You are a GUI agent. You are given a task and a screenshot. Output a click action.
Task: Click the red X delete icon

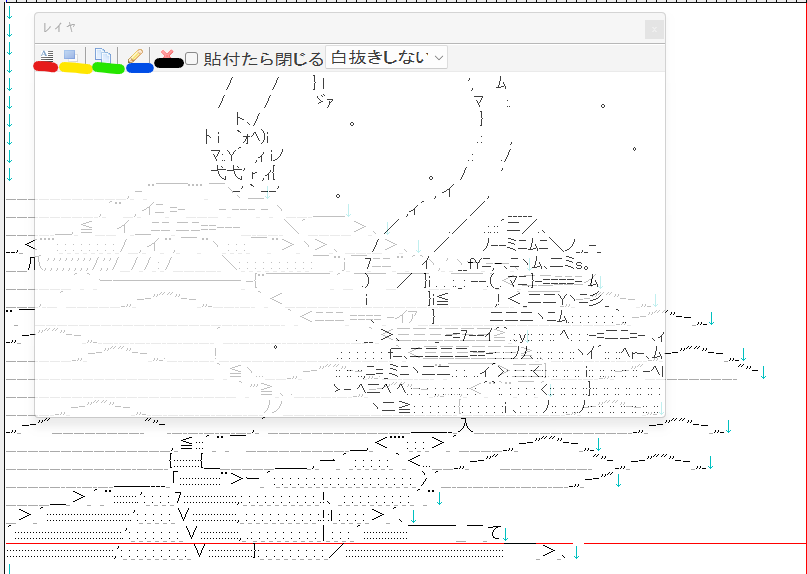167,56
